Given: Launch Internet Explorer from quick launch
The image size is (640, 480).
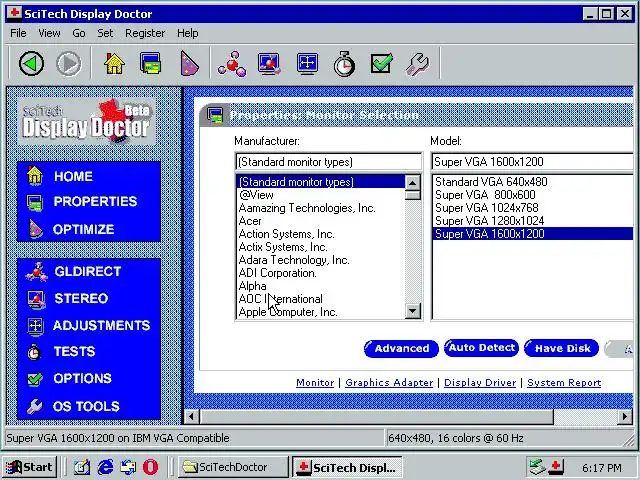Looking at the screenshot, I should pyautogui.click(x=106, y=467).
